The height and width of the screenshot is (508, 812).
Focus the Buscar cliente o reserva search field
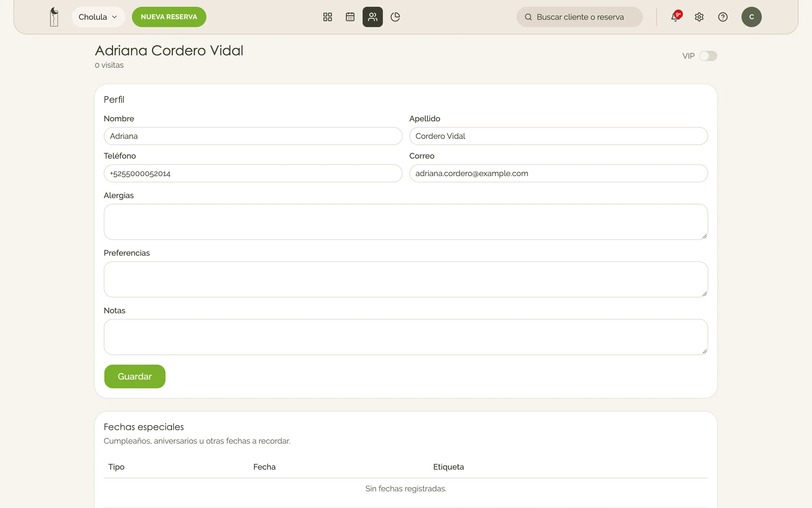tap(579, 17)
